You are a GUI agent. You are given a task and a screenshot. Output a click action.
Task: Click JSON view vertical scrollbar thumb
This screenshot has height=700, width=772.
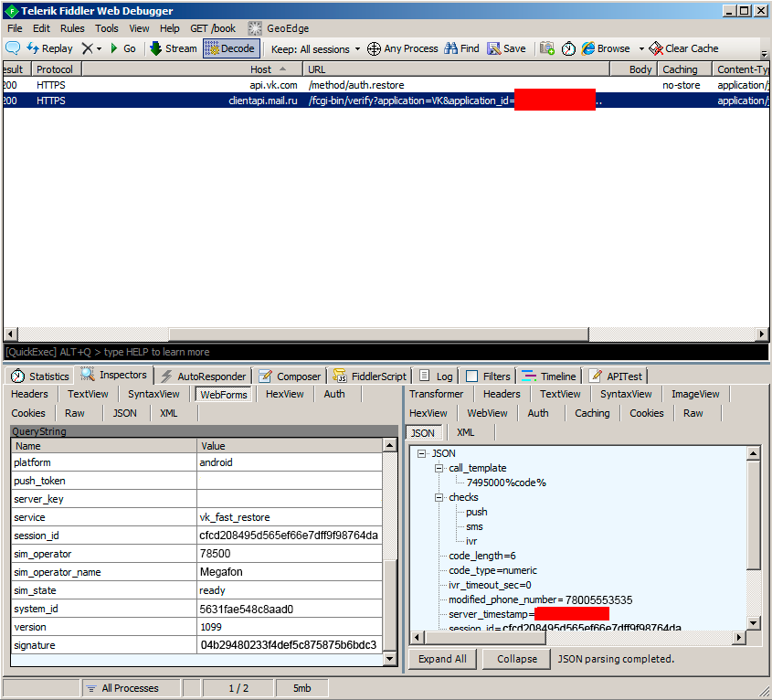pos(754,514)
